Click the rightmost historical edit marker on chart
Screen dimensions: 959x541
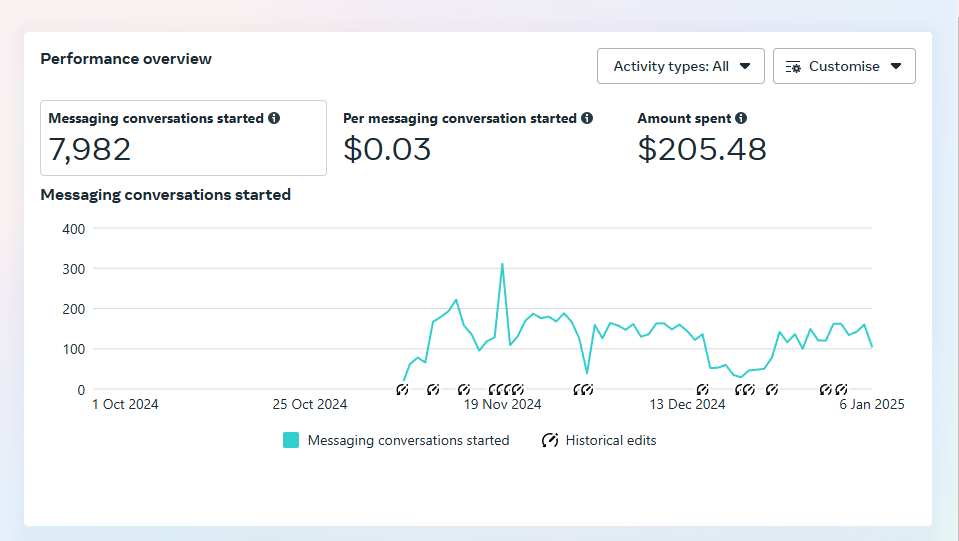click(841, 389)
